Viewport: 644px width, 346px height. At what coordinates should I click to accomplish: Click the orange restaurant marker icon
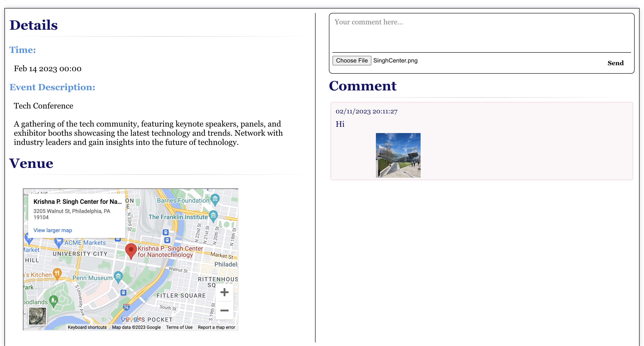(57, 273)
